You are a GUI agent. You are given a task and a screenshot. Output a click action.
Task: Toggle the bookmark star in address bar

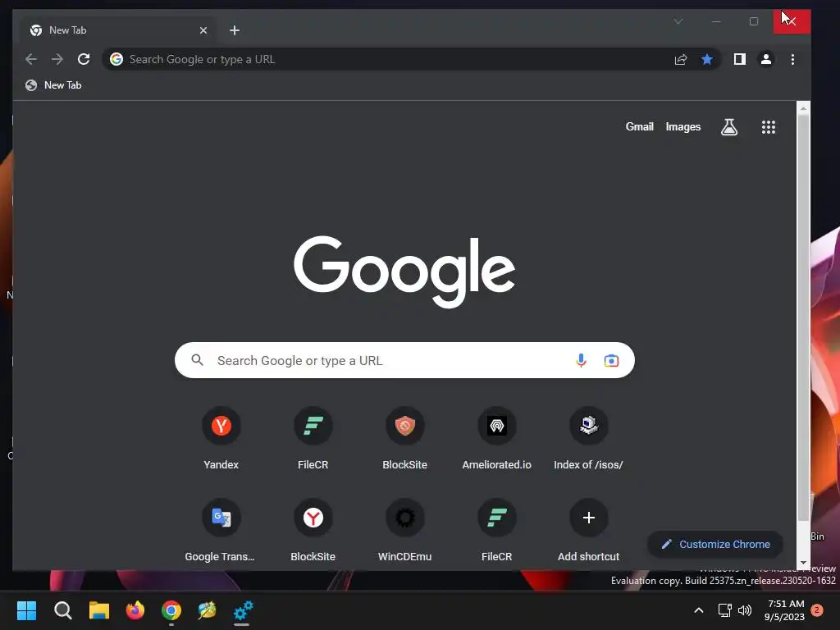pyautogui.click(x=707, y=59)
